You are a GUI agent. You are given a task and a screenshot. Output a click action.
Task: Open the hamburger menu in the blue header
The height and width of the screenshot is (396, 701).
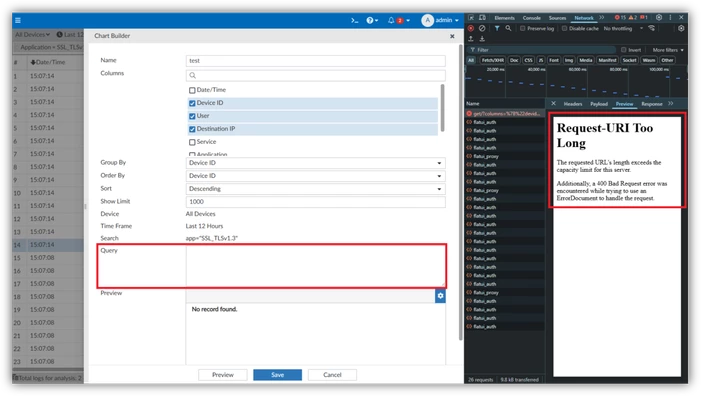point(18,21)
